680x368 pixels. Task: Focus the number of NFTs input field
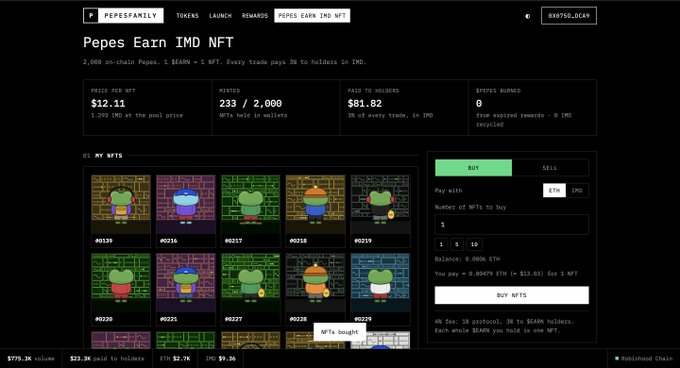click(x=512, y=225)
